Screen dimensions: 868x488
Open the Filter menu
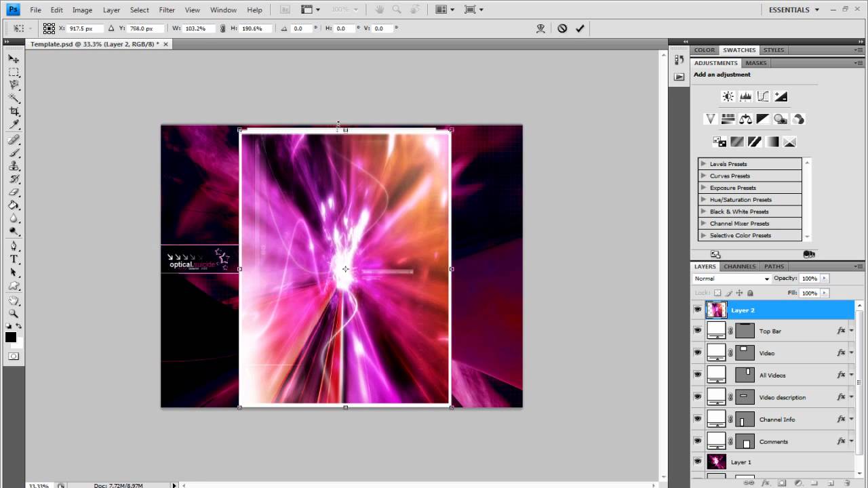click(x=167, y=10)
